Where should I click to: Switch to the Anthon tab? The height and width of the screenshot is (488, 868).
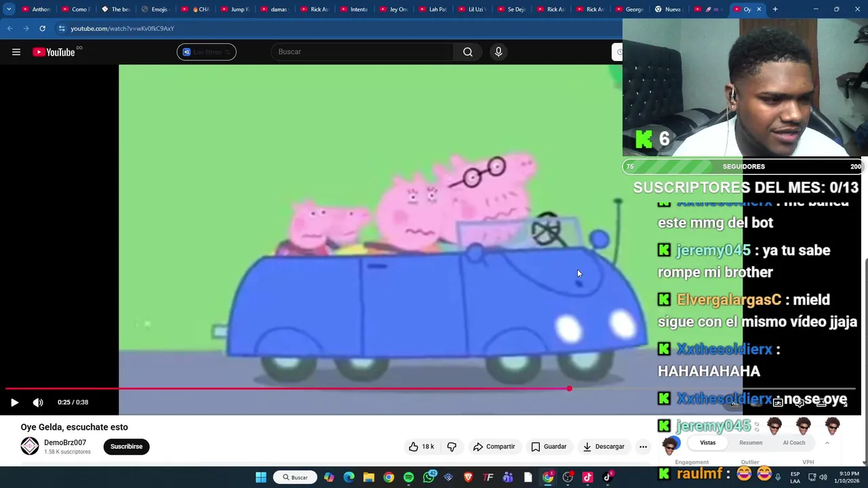point(36,9)
